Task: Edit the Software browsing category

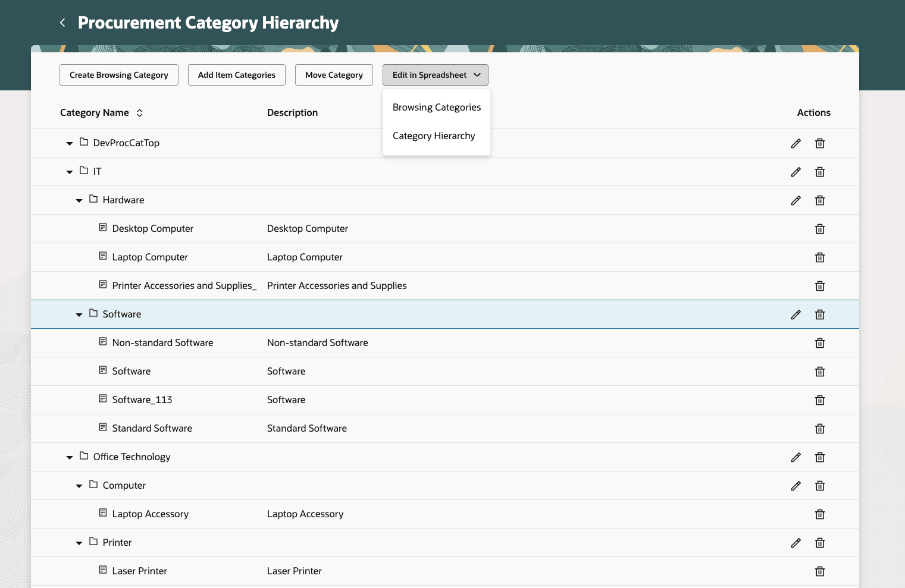Action: [x=796, y=315]
